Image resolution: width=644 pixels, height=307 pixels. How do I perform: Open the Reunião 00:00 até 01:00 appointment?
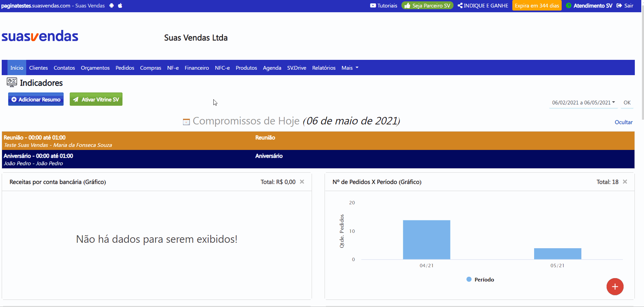tap(318, 141)
